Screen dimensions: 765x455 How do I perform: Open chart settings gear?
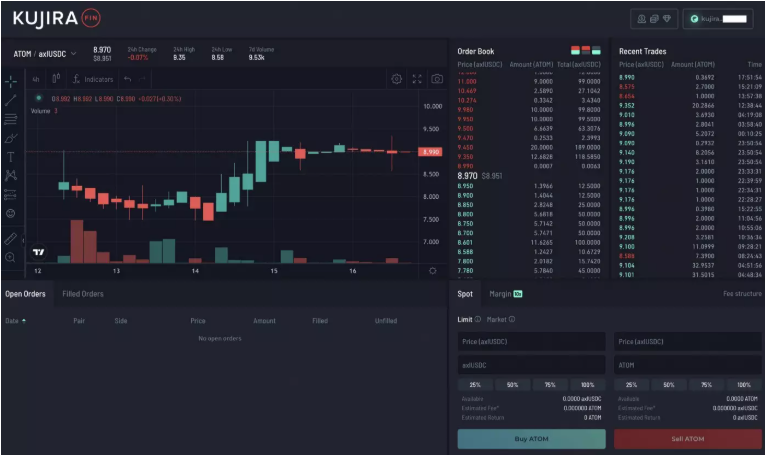397,79
